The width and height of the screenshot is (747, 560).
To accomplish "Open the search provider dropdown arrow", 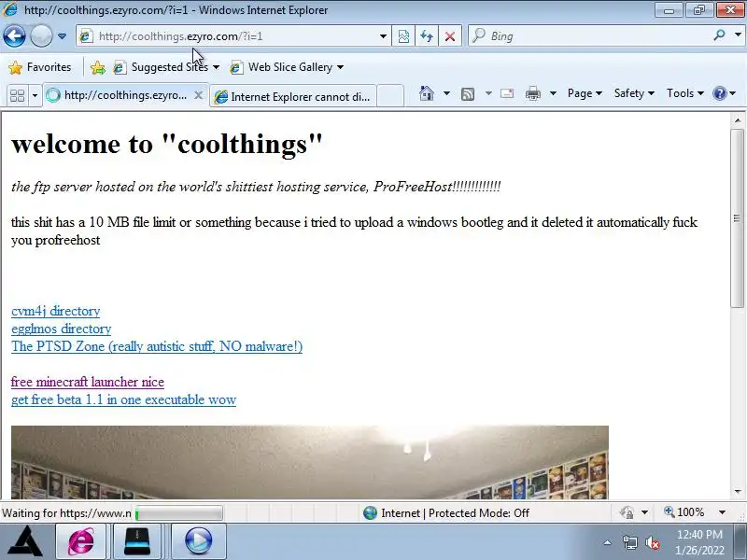I will (x=738, y=35).
